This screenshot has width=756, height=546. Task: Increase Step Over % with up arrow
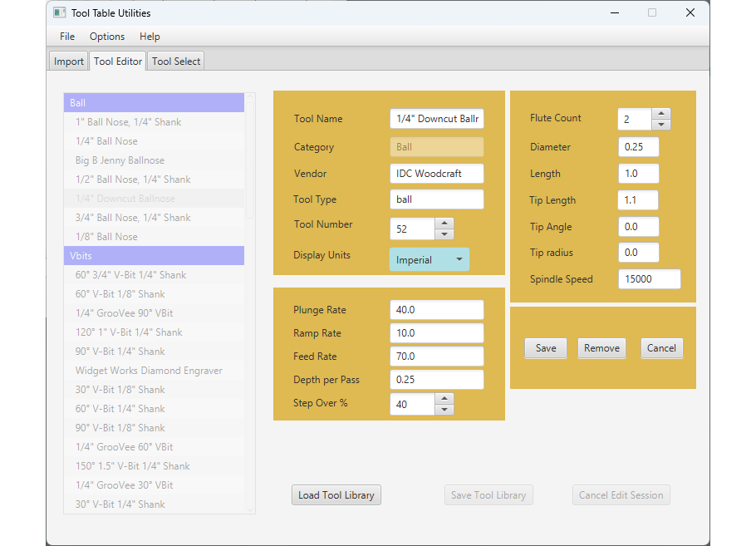click(x=444, y=399)
